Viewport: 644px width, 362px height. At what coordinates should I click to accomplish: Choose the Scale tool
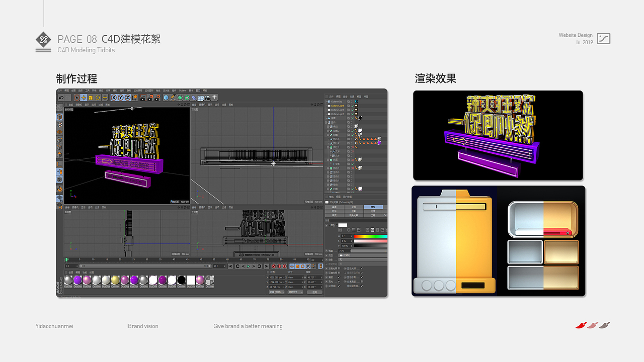pyautogui.click(x=91, y=98)
